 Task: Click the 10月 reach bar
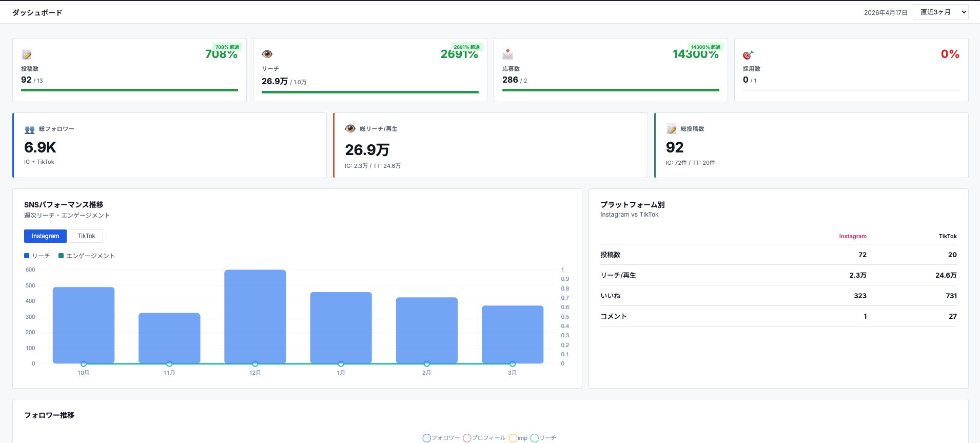[x=84, y=325]
